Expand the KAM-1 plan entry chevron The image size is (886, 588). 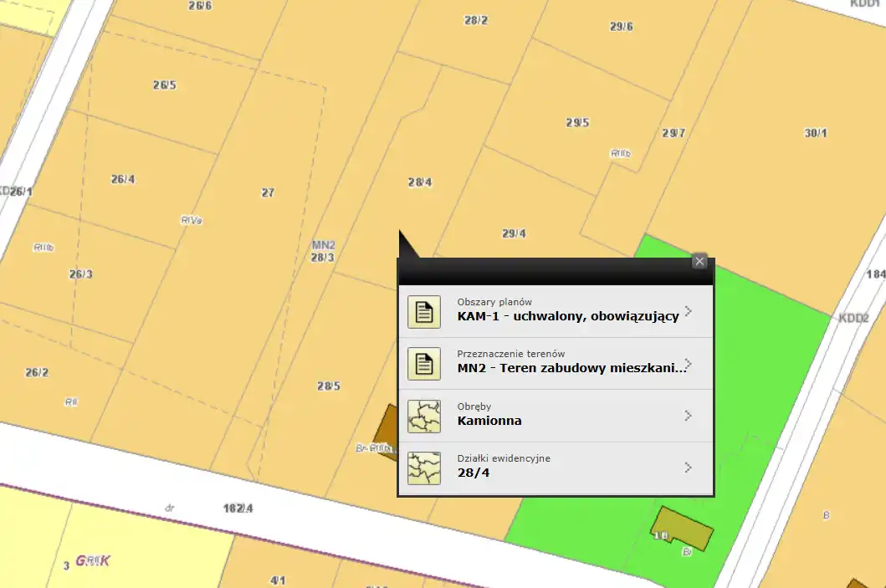tap(688, 311)
